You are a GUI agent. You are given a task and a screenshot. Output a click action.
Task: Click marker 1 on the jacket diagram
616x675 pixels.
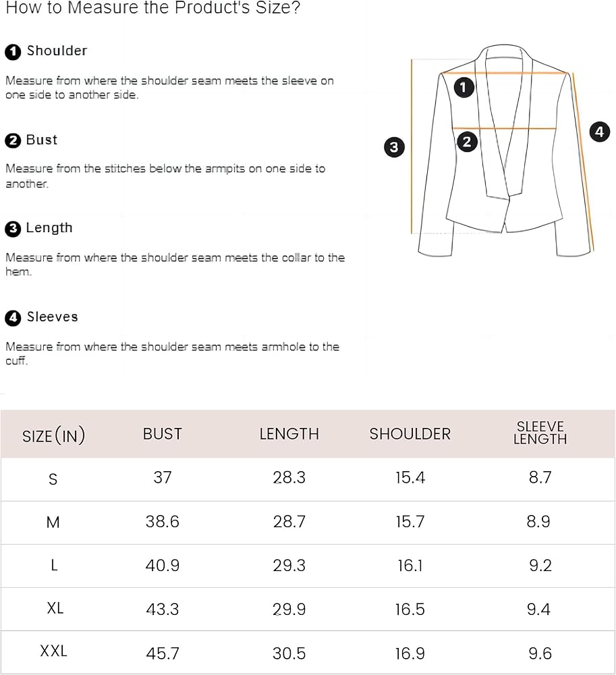click(x=464, y=86)
